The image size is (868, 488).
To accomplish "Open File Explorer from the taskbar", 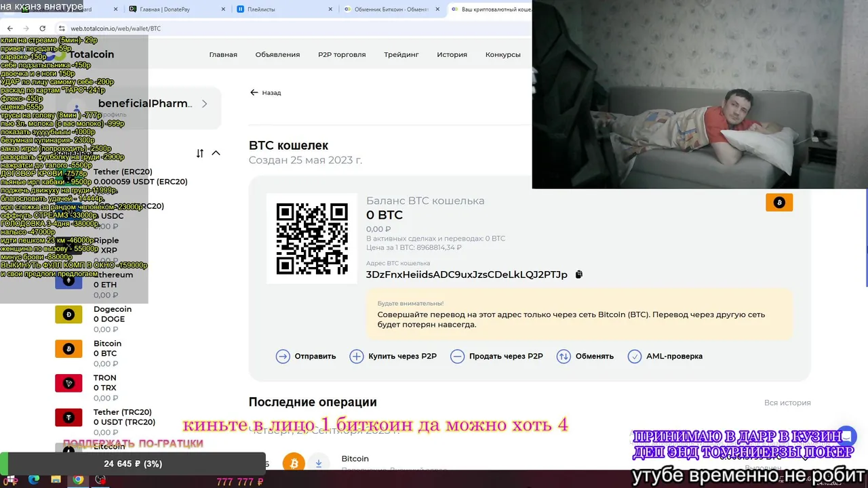I will tap(56, 480).
